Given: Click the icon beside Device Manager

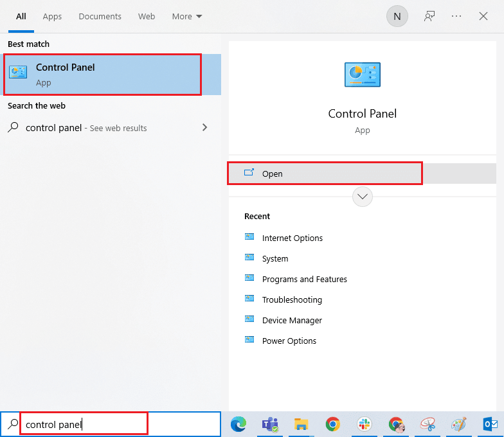Looking at the screenshot, I should coord(249,319).
